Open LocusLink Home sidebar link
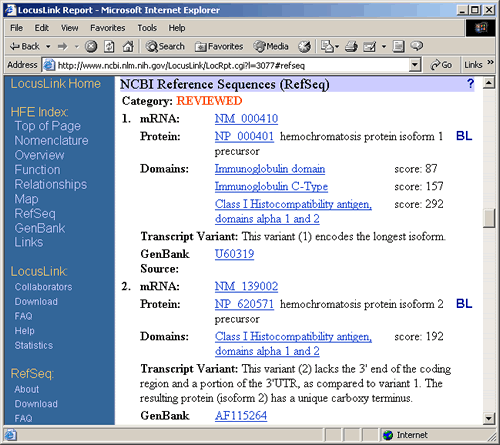 coord(55,84)
